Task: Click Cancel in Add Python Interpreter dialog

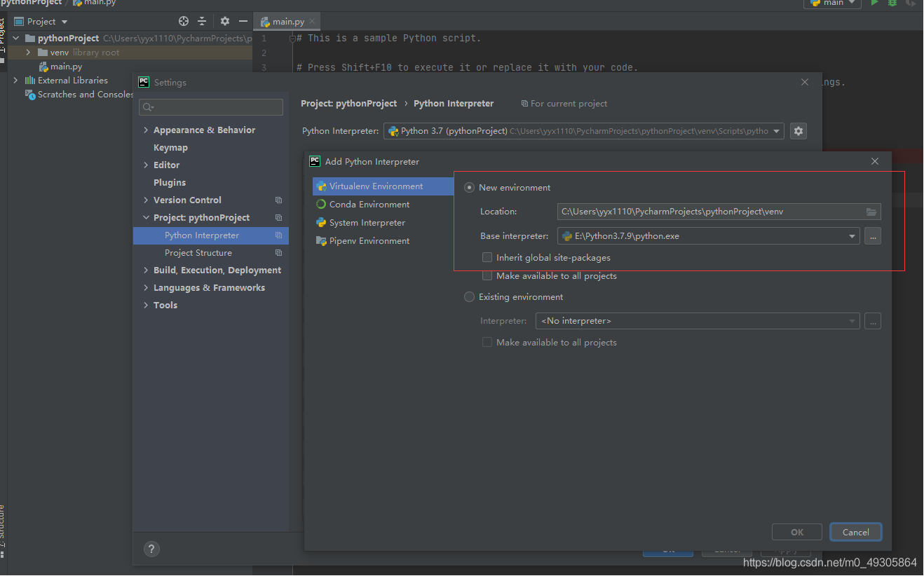Action: 856,533
